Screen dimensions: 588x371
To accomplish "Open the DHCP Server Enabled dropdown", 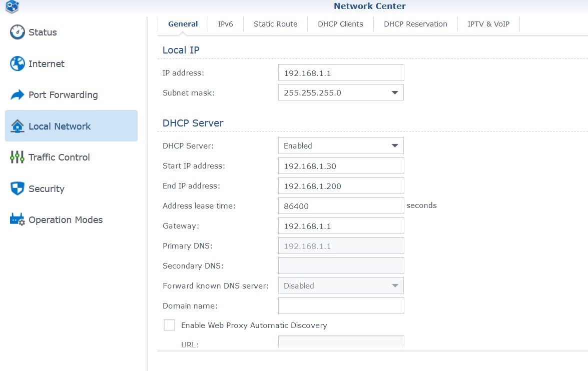I will click(x=341, y=146).
